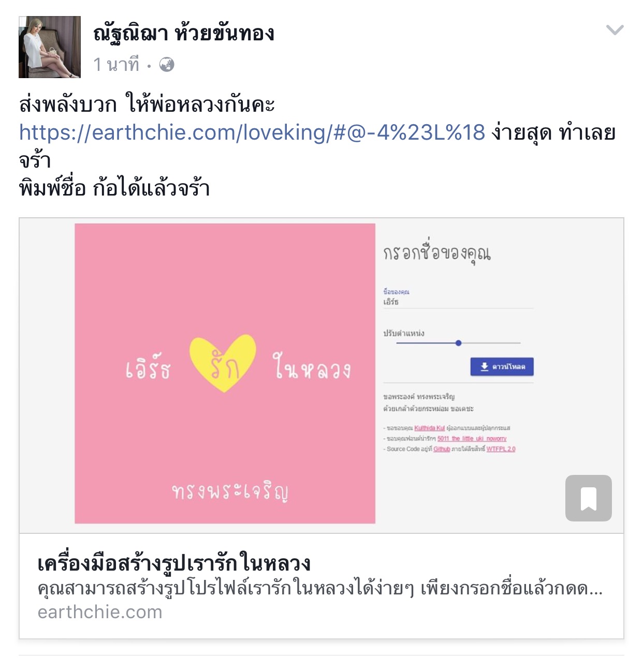This screenshot has width=643, height=672.
Task: Open the 5011_the_little_uki_noworry font link
Action: click(472, 439)
